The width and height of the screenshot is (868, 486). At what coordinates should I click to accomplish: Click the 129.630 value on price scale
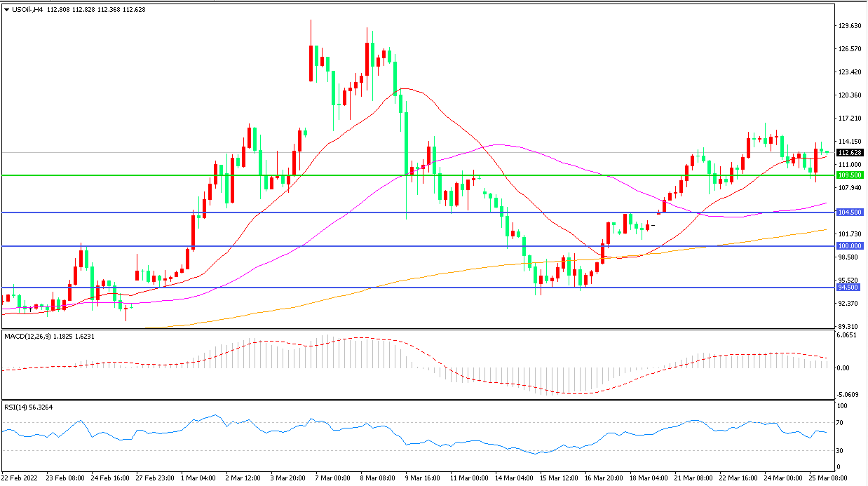(849, 26)
